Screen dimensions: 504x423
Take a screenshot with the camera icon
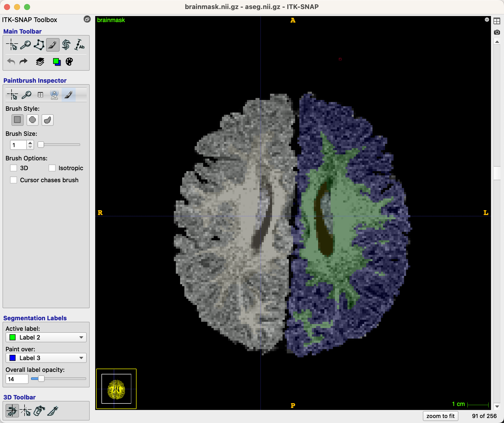497,32
